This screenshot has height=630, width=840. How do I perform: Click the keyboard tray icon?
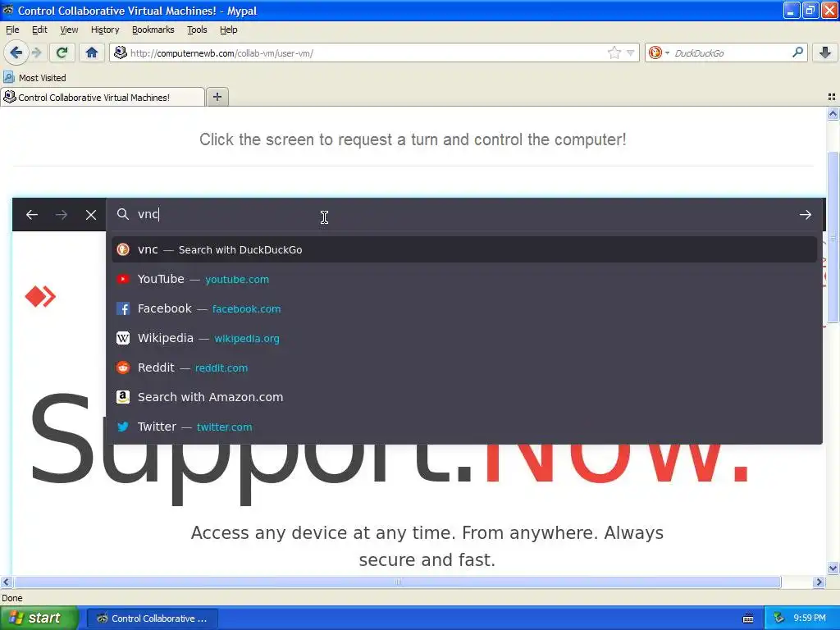tap(748, 619)
